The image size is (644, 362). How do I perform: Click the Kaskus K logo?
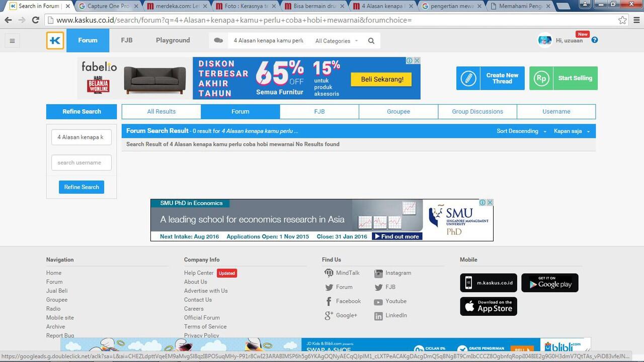pos(55,41)
